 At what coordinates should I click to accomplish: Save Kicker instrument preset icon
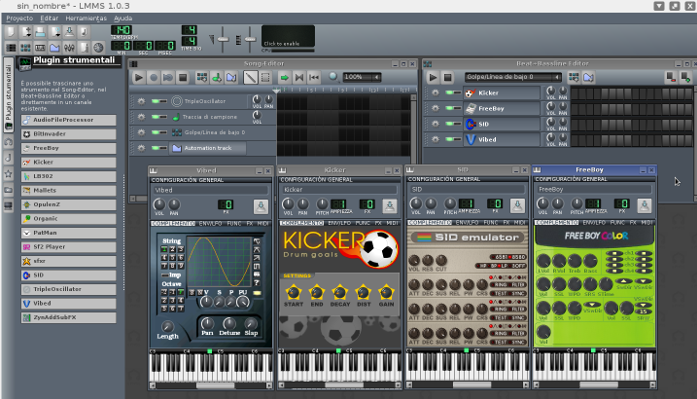(390, 206)
